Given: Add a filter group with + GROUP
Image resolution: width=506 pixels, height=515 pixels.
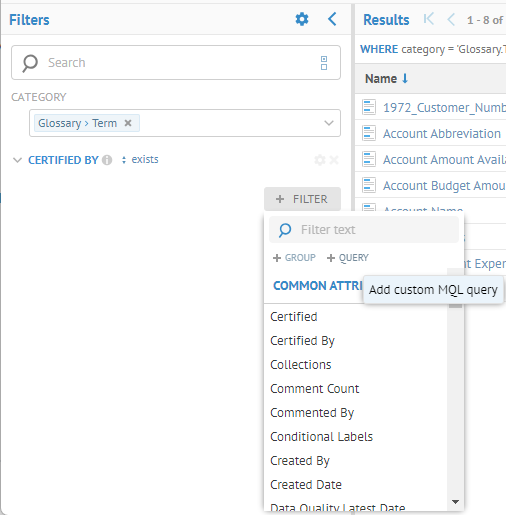Looking at the screenshot, I should tap(294, 258).
